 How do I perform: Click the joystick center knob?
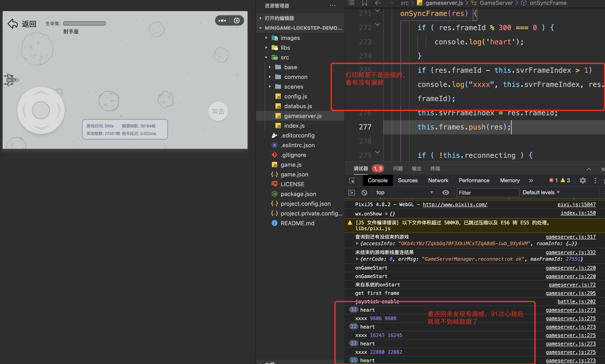tap(41, 110)
